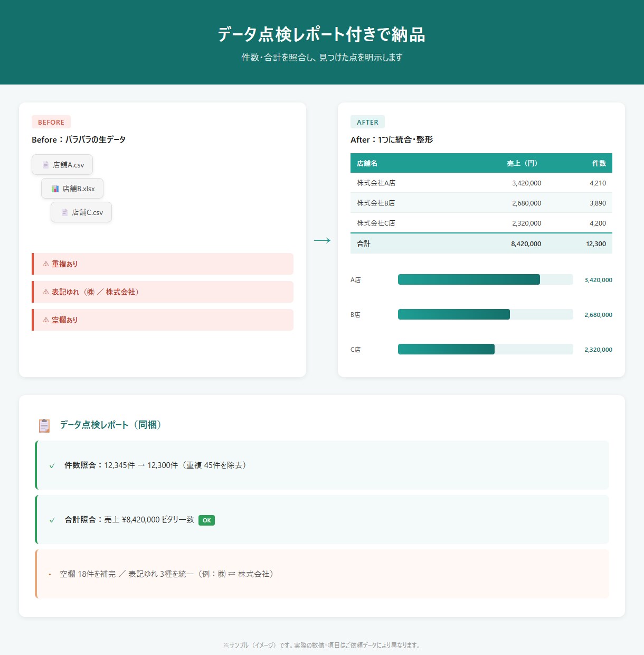Click the データ点検レポート付きで納品 title
Image resolution: width=644 pixels, height=655 pixels.
322,34
